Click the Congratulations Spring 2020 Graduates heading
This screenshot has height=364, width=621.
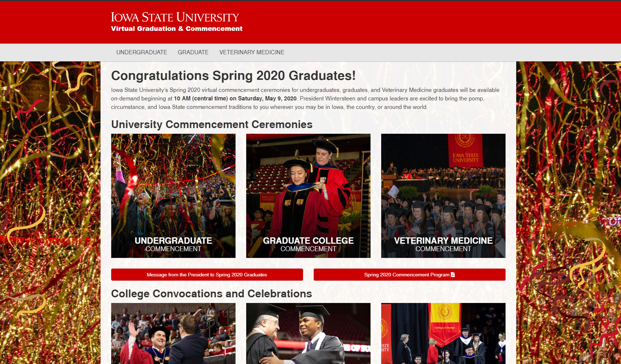pos(233,76)
